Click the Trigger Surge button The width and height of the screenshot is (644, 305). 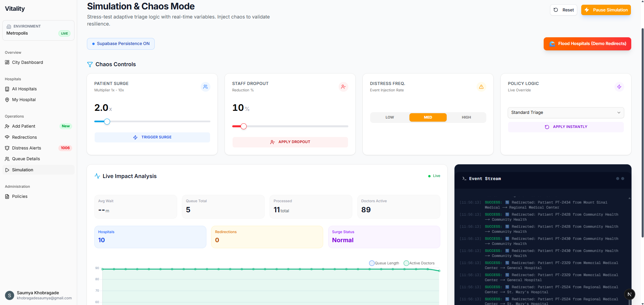(x=152, y=137)
